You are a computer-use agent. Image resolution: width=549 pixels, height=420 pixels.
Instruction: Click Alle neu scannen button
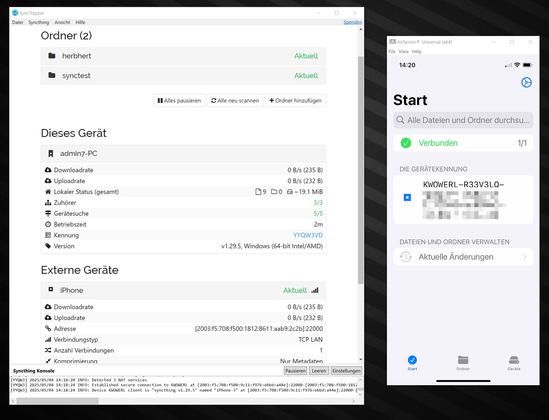pyautogui.click(x=235, y=100)
